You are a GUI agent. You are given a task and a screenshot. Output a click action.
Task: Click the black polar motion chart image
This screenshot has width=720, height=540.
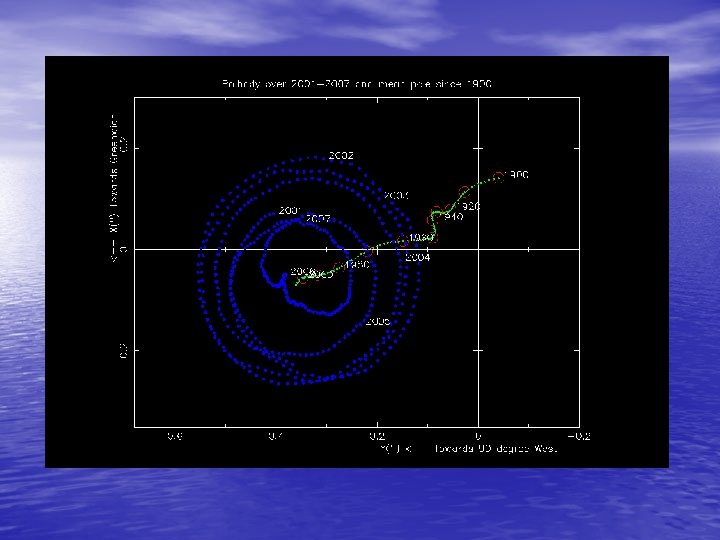[357, 262]
